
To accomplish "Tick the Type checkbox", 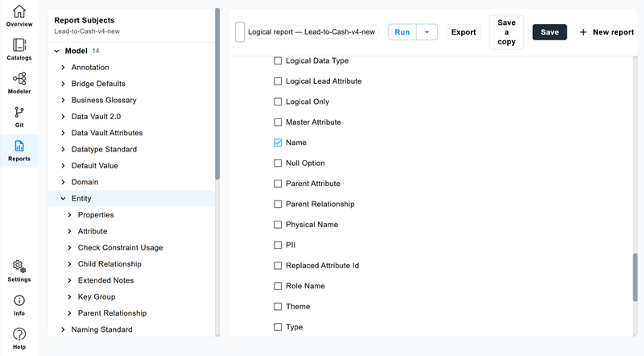I will (278, 327).
